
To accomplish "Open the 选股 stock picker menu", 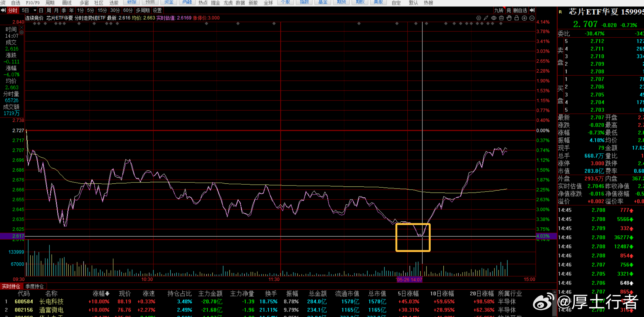I will pos(114,3).
